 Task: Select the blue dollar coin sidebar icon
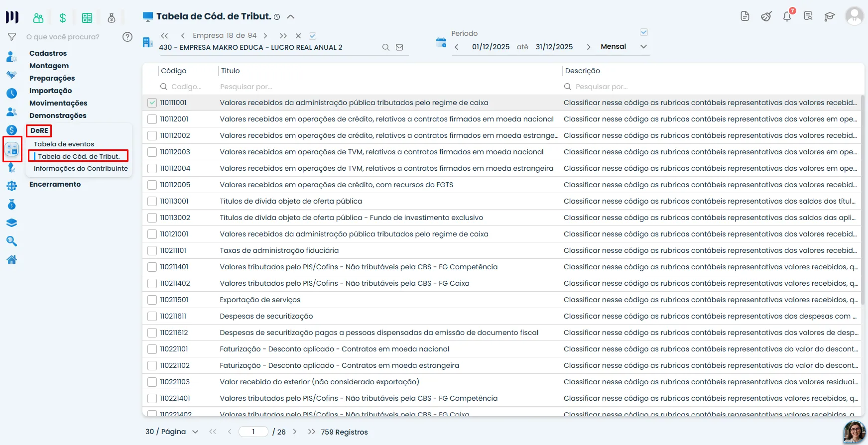click(12, 130)
